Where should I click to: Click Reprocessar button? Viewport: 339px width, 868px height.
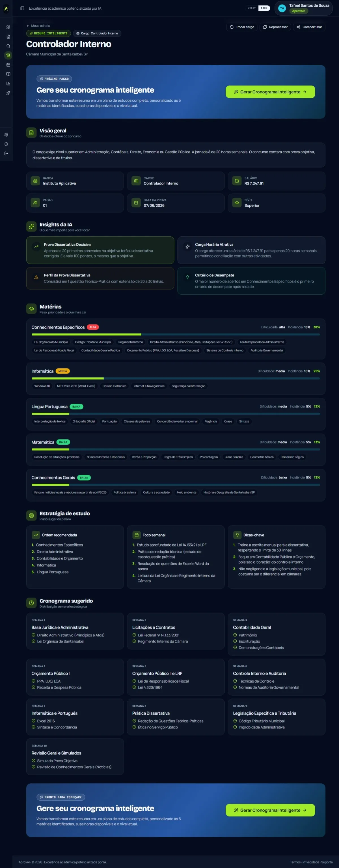tap(275, 27)
